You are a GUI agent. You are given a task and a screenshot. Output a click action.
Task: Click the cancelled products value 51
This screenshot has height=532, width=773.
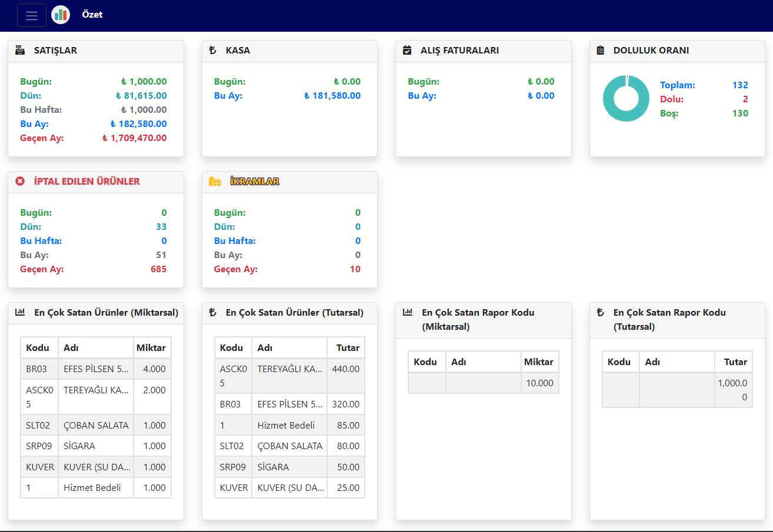(161, 255)
